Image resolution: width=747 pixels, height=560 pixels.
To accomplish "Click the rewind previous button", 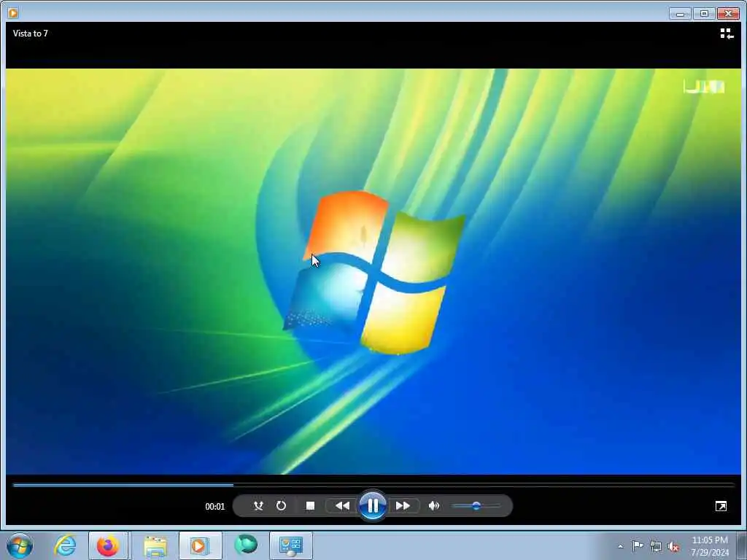I will tap(342, 506).
